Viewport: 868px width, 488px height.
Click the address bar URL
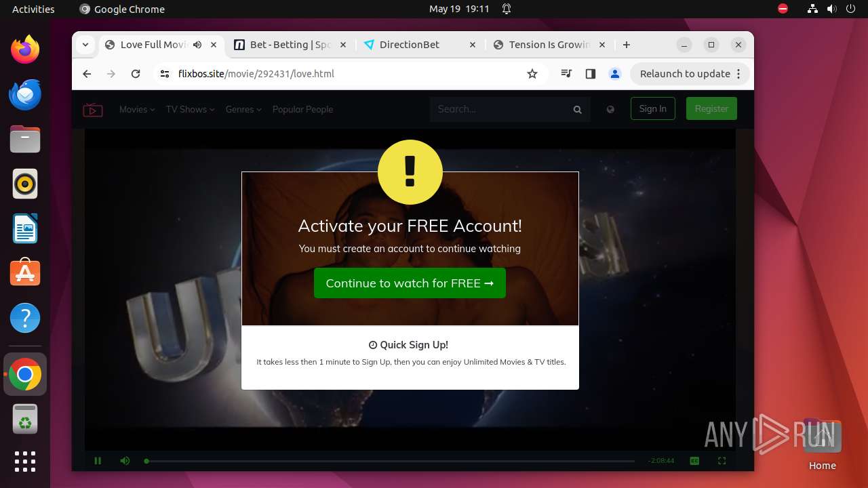pyautogui.click(x=256, y=74)
